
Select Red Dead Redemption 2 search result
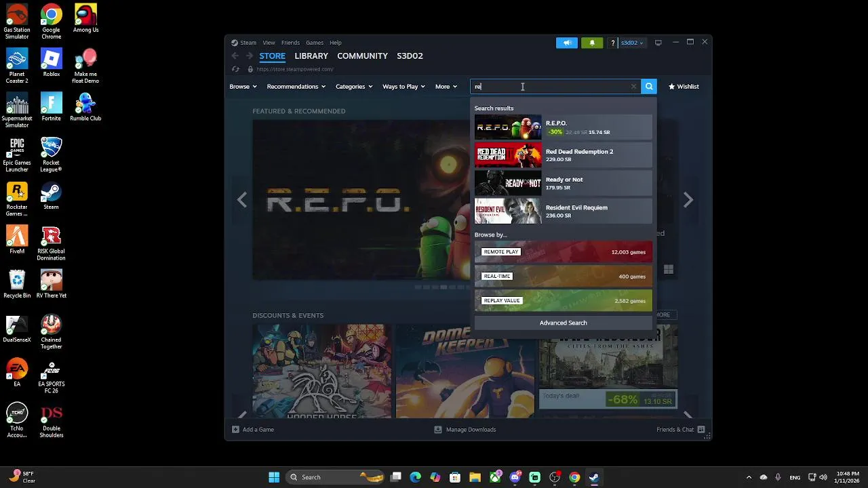[x=563, y=155]
